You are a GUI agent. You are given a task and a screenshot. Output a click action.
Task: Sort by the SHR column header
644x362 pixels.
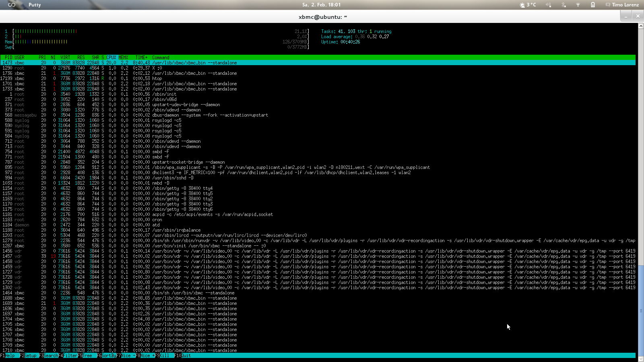coord(95,58)
